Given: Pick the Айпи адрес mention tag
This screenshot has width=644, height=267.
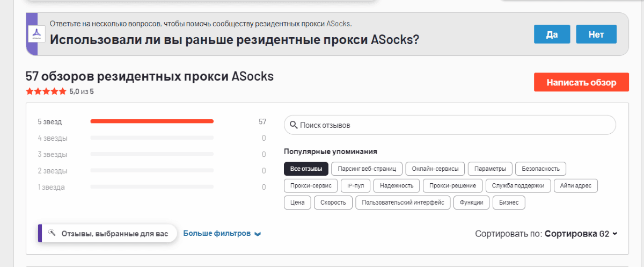Looking at the screenshot, I should point(575,185).
